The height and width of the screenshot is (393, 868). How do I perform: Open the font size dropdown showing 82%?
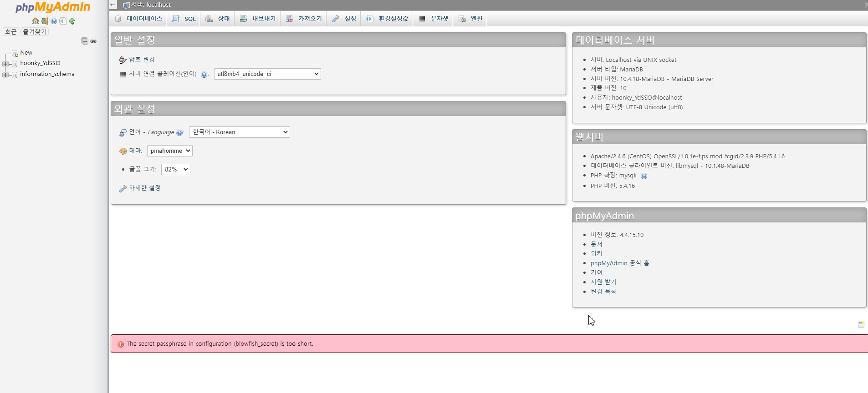tap(176, 169)
